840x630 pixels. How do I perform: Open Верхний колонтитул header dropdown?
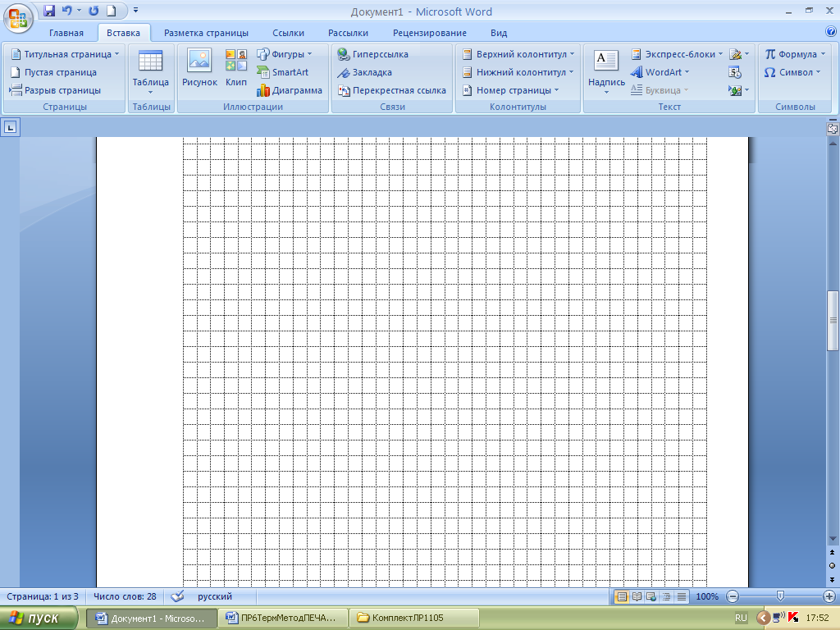[518, 54]
